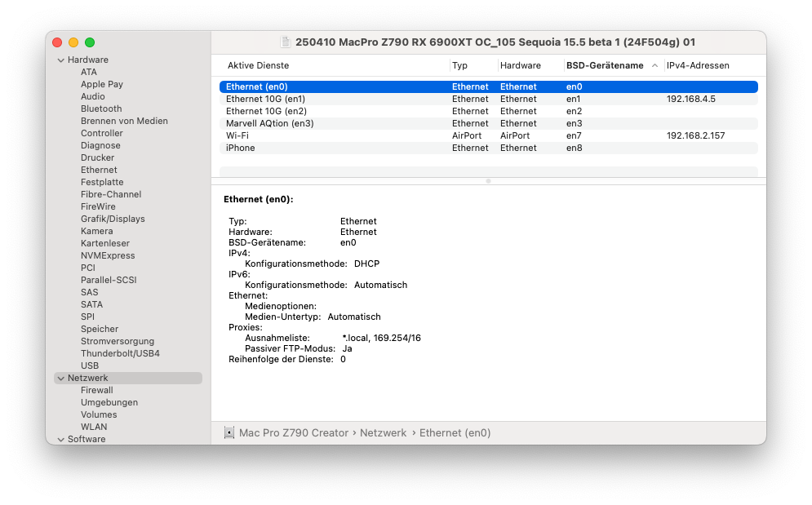Viewport: 812px width, 505px height.
Task: Select the iPhone service row
Action: click(488, 148)
